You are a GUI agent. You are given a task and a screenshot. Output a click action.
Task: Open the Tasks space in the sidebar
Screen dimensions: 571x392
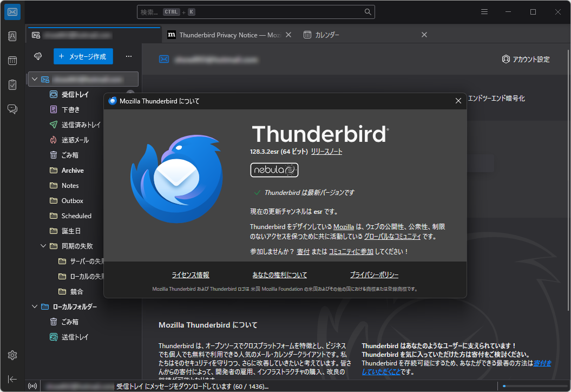click(x=12, y=84)
